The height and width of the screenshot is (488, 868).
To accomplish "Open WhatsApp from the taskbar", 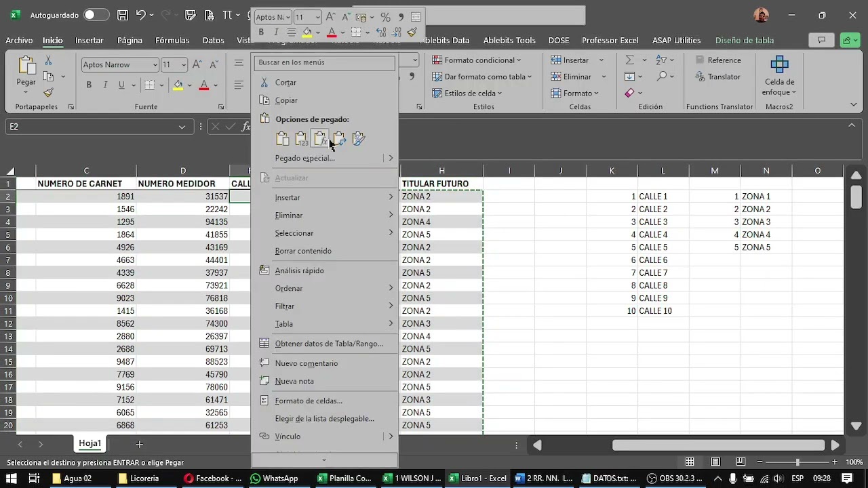I will tap(274, 479).
